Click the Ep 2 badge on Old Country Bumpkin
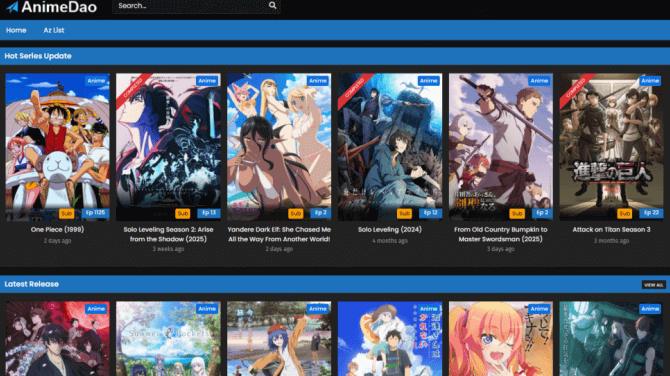 click(x=542, y=213)
